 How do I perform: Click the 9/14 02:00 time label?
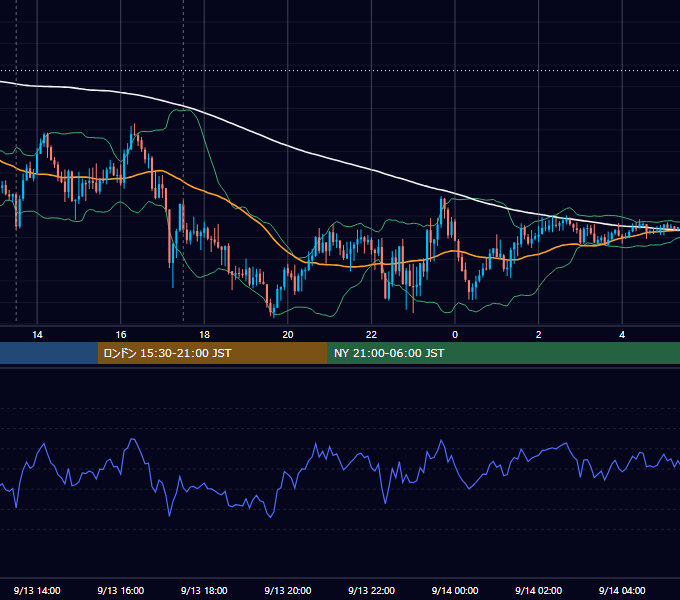coord(538,590)
